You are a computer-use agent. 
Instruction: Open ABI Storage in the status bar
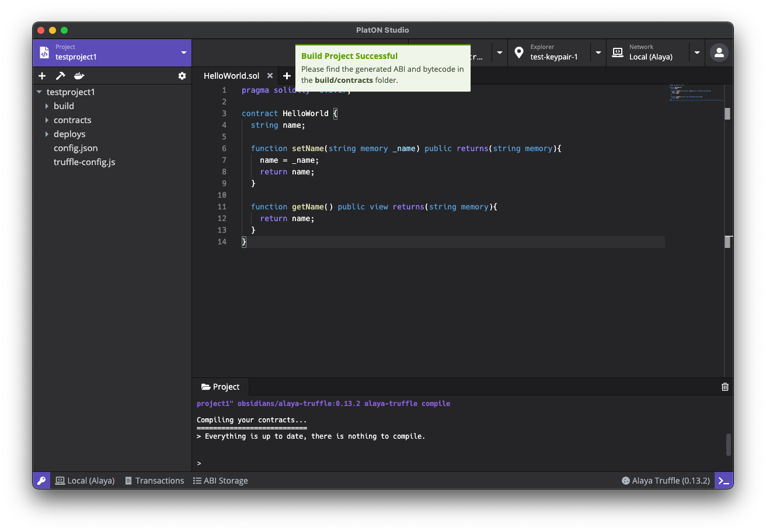(x=221, y=481)
